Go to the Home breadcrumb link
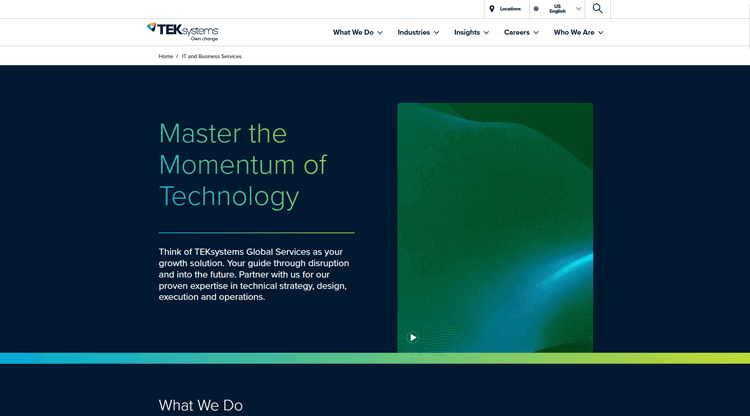Viewport: 750px width, 416px height. [x=166, y=56]
